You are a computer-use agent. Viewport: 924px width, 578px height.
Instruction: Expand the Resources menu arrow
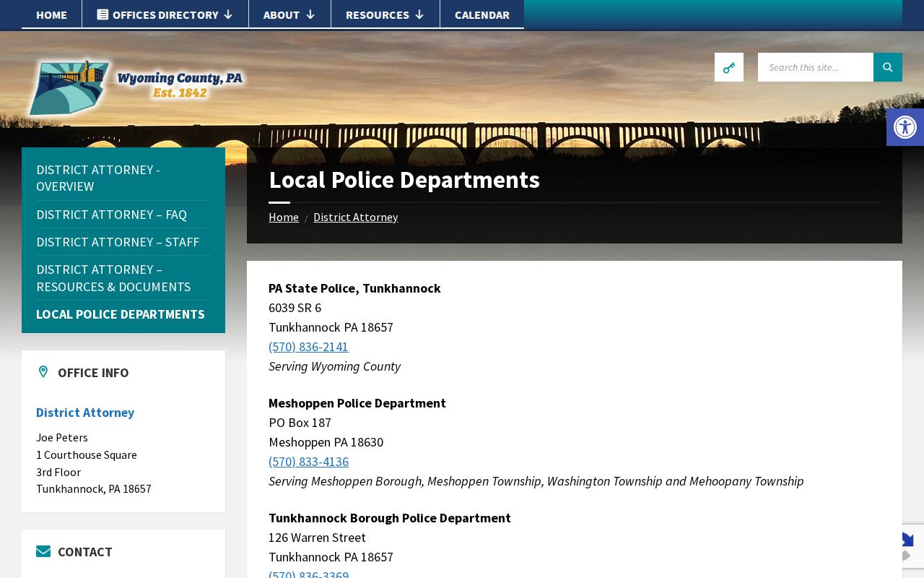pyautogui.click(x=419, y=14)
